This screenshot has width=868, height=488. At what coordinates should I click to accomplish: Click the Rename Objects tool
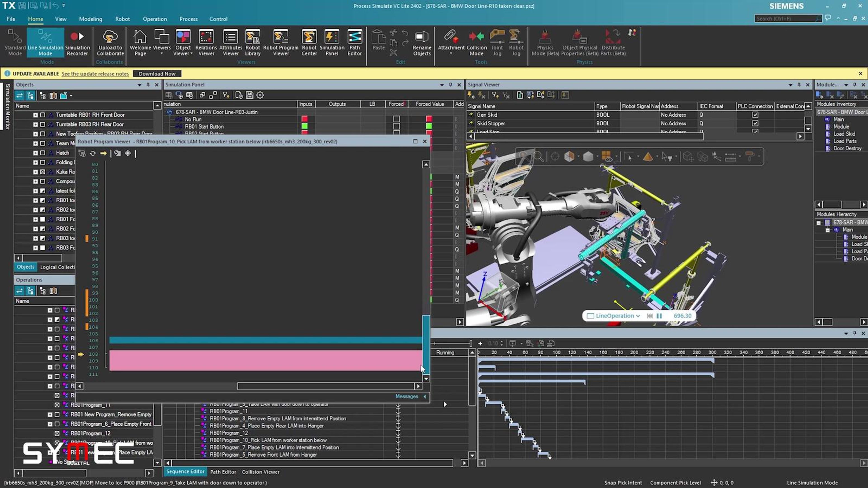[422, 42]
